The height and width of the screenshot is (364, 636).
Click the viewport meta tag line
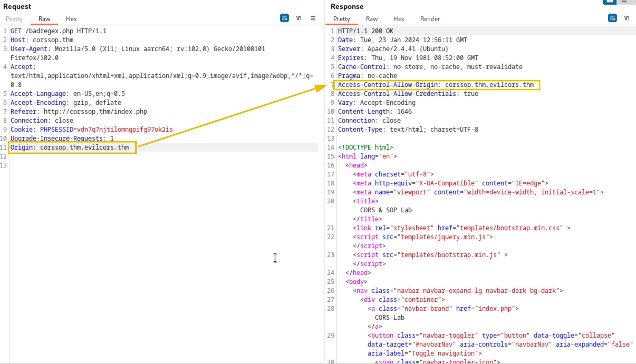(478, 192)
